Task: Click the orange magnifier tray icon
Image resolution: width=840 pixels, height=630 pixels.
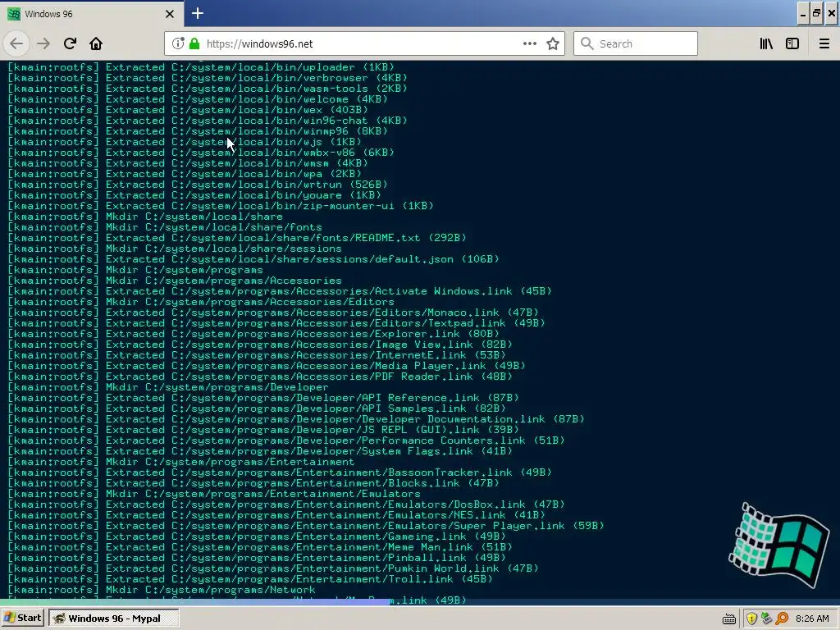Action: pyautogui.click(x=782, y=619)
